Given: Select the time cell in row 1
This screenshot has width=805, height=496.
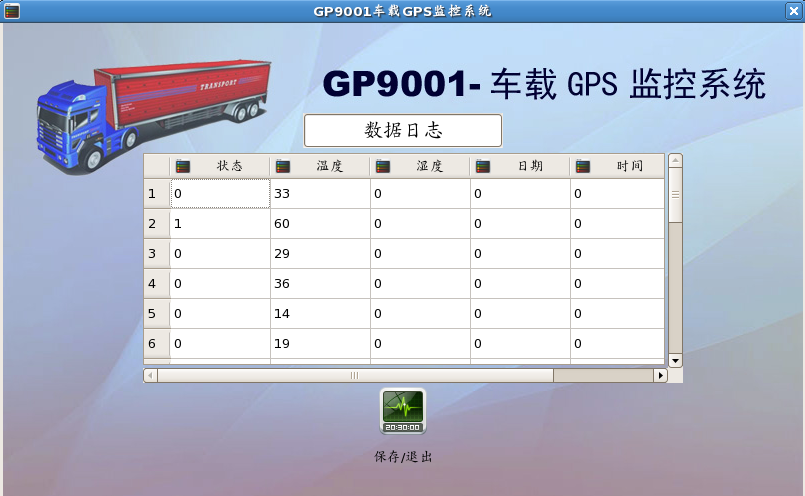Looking at the screenshot, I should pos(618,194).
